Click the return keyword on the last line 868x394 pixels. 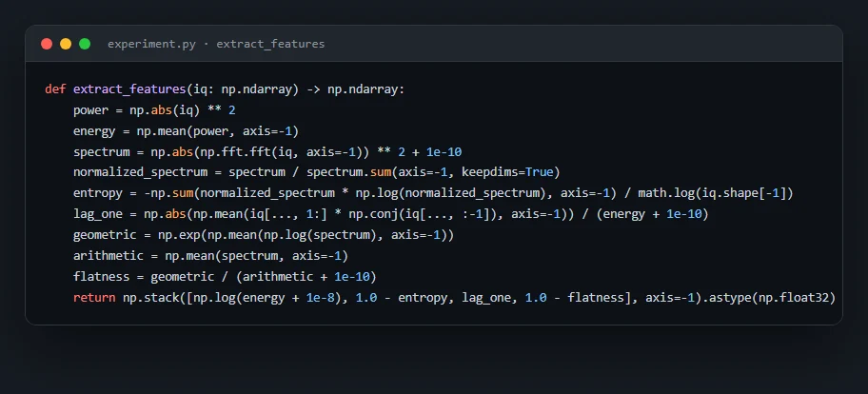(94, 298)
